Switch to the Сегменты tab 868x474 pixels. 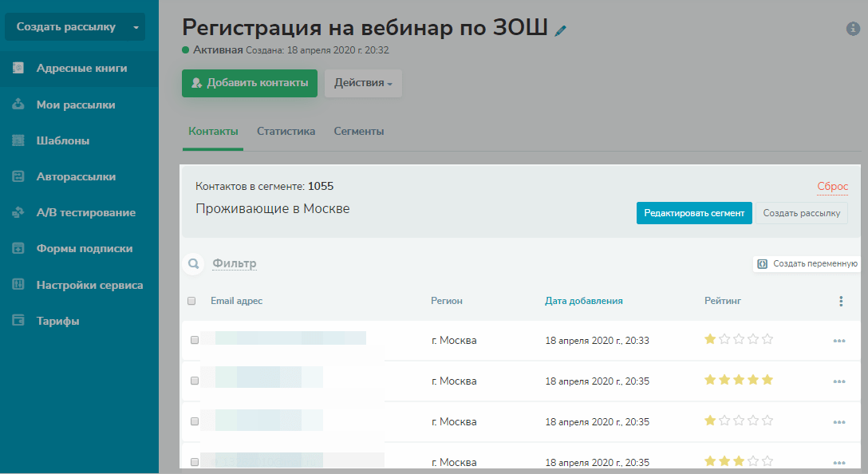point(358,132)
